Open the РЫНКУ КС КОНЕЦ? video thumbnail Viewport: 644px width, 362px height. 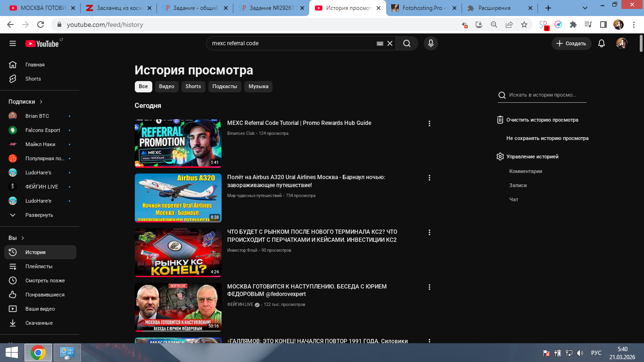[x=178, y=253]
